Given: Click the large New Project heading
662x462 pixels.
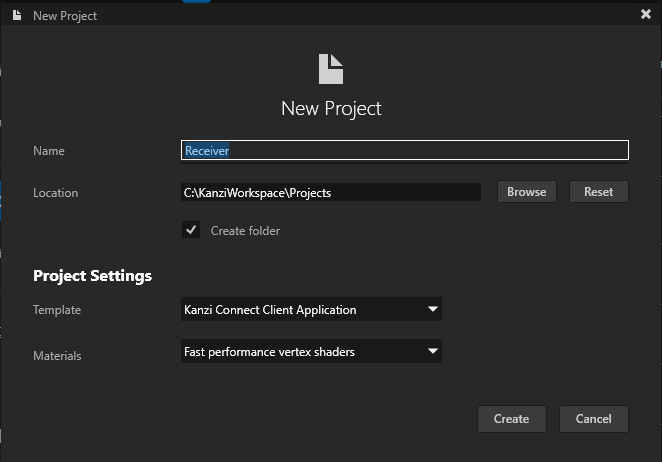Looking at the screenshot, I should coord(331,109).
